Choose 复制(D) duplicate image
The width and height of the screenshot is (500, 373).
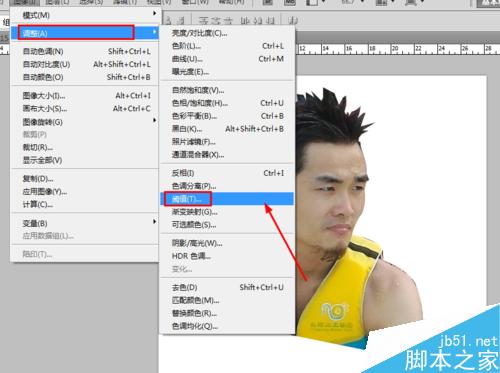click(x=85, y=179)
